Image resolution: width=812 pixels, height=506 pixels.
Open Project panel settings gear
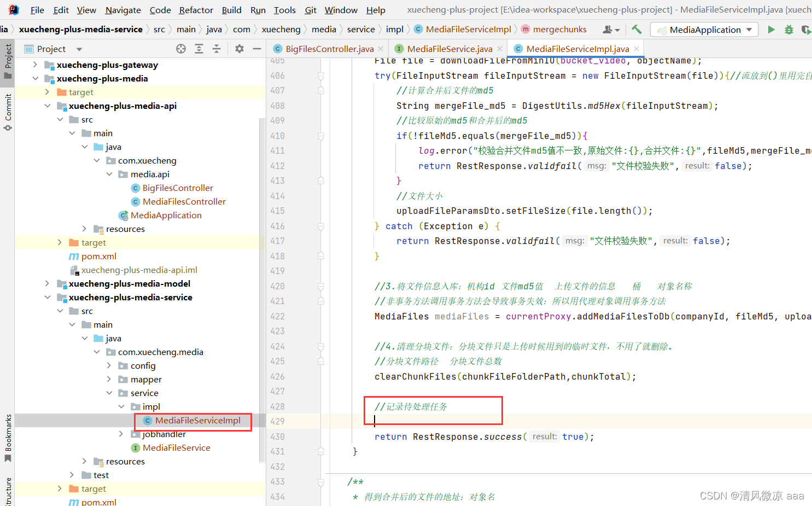(239, 49)
